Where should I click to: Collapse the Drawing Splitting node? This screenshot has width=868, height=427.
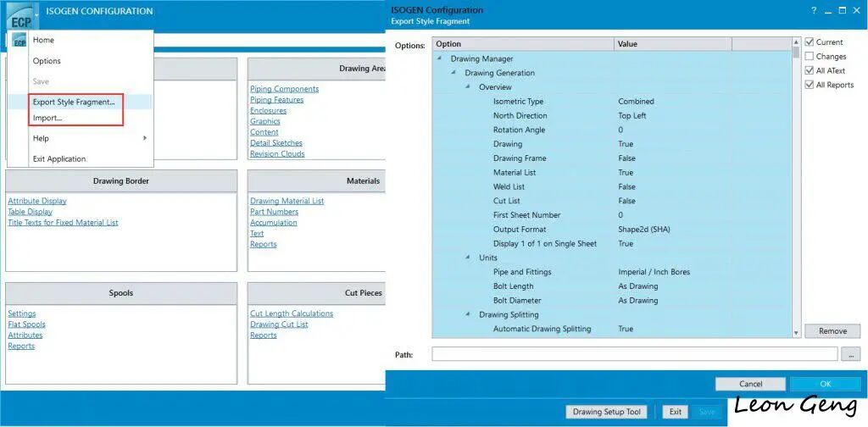pos(468,314)
